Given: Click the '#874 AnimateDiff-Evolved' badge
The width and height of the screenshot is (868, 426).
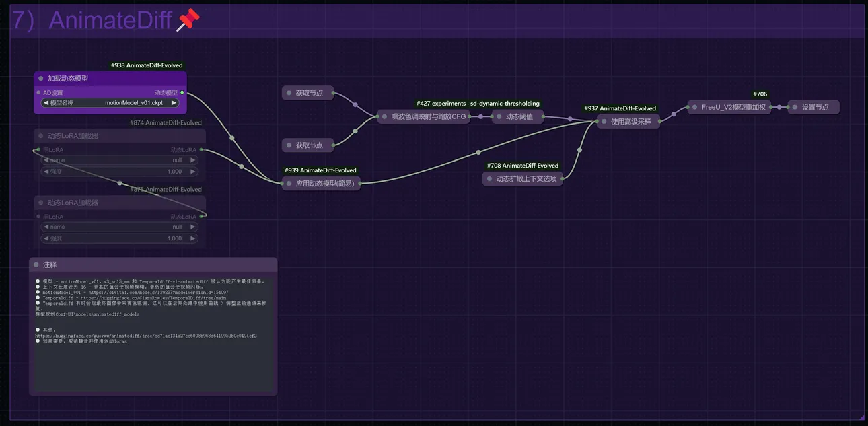Looking at the screenshot, I should (166, 122).
